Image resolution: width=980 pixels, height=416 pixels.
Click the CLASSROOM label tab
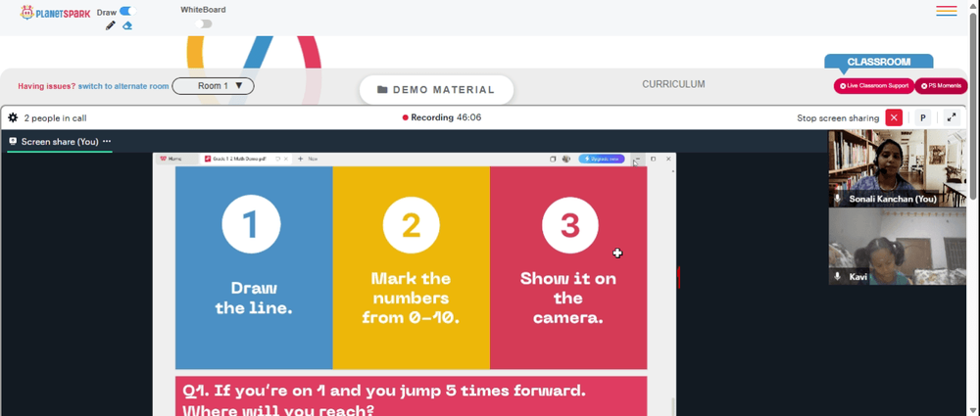coord(878,62)
